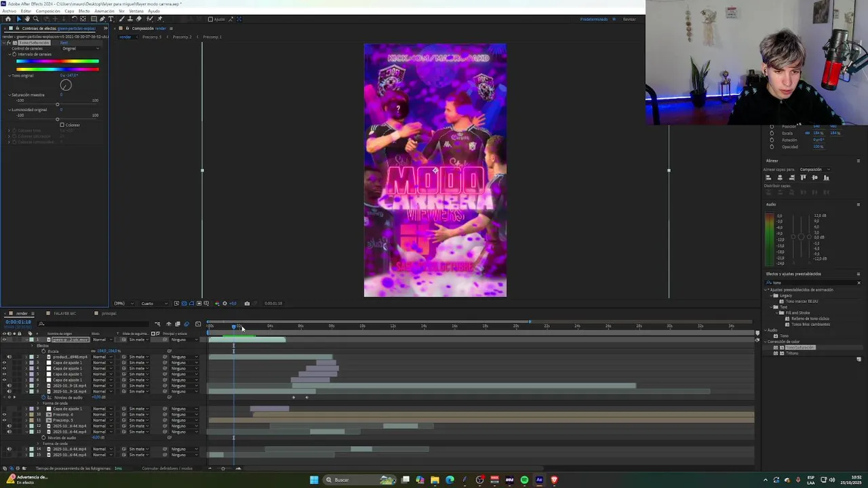The width and height of the screenshot is (868, 488).
Task: Collapse the Legacy presets folder
Action: pos(771,296)
